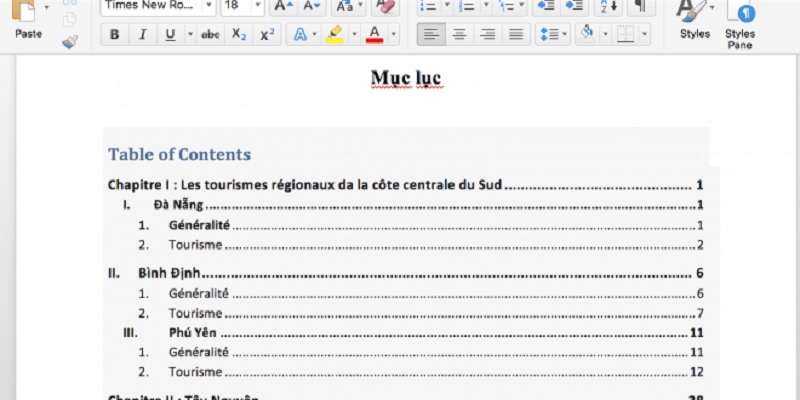The image size is (800, 400).
Task: Click the bulleted list icon
Action: 428,6
